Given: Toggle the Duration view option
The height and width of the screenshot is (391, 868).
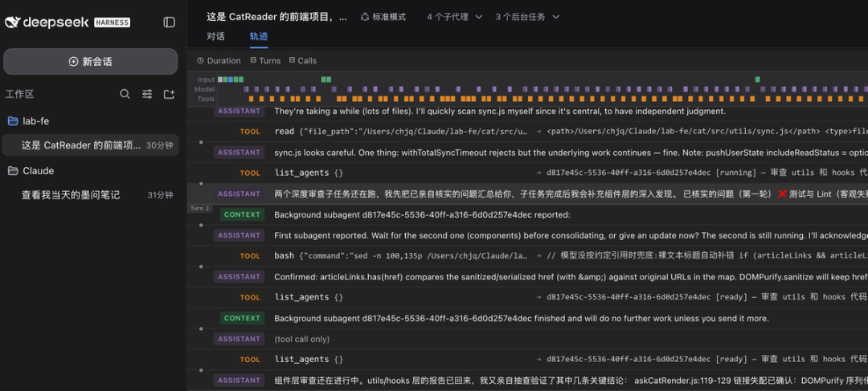Looking at the screenshot, I should [x=219, y=61].
